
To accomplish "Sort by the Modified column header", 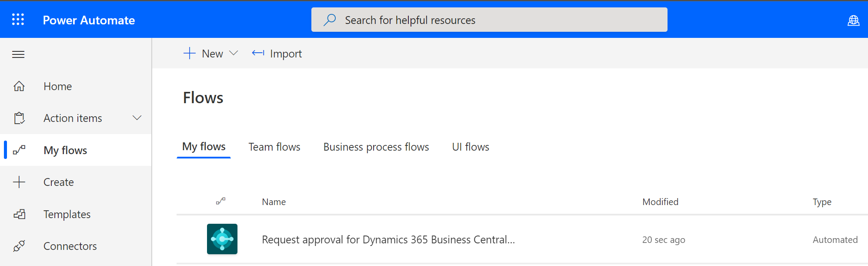I will click(660, 202).
